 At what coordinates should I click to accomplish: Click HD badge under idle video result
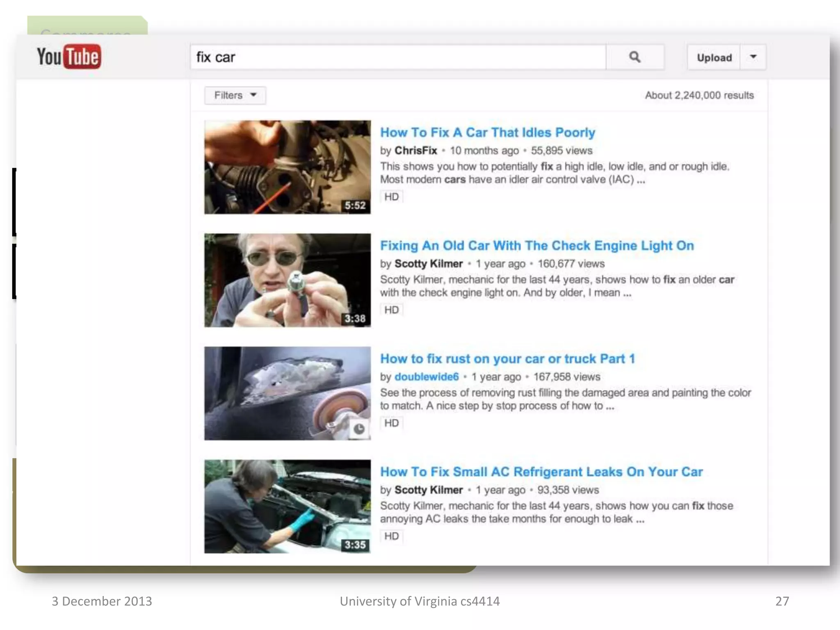click(391, 197)
